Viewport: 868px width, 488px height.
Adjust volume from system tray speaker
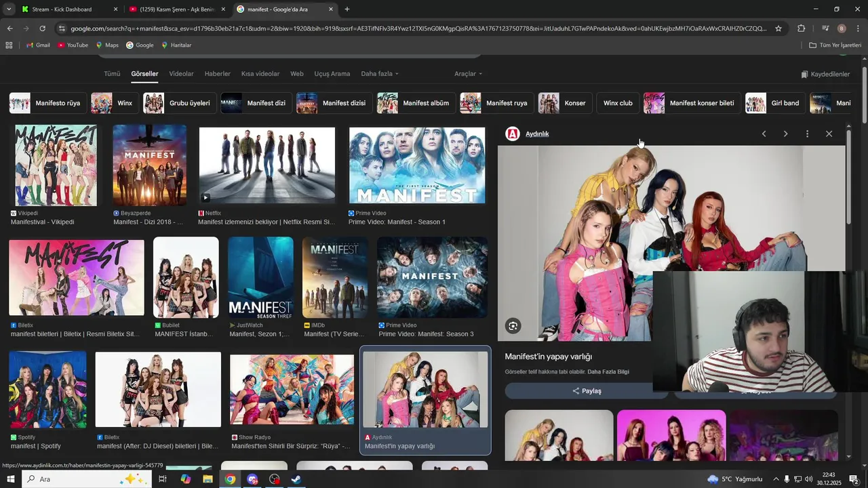pyautogui.click(x=808, y=479)
